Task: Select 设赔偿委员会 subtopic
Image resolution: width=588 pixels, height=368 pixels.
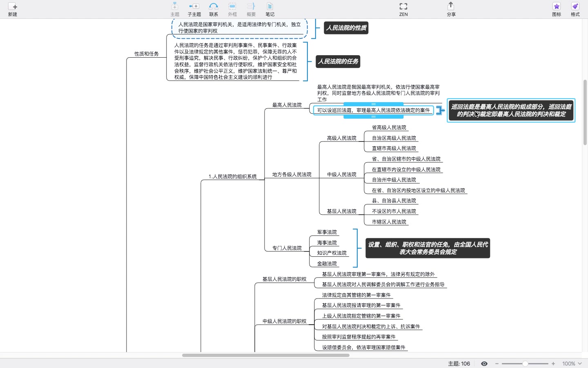Action: [x=364, y=348]
